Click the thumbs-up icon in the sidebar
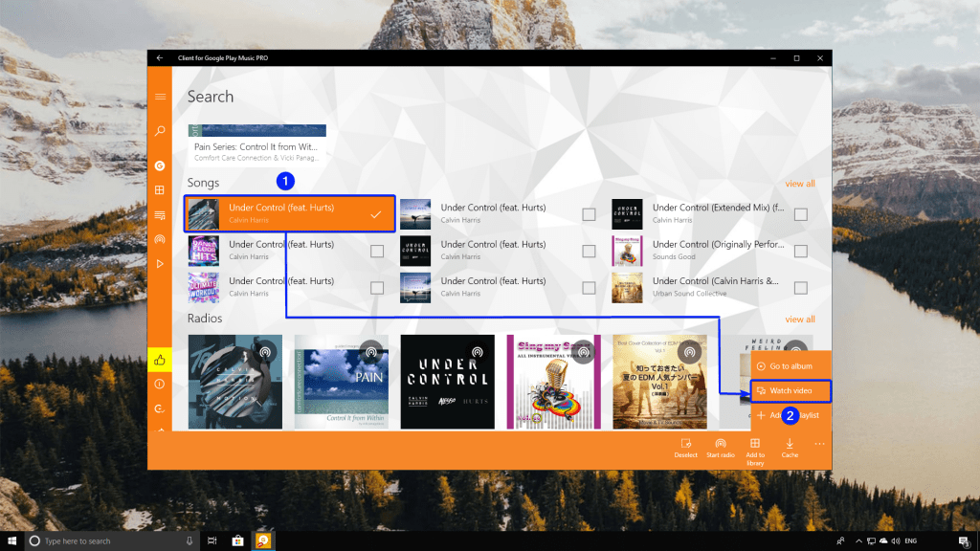This screenshot has width=980, height=551. click(x=160, y=361)
